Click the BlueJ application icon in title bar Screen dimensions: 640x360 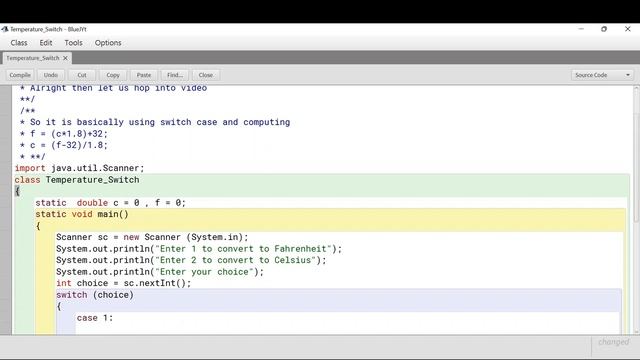click(x=5, y=29)
